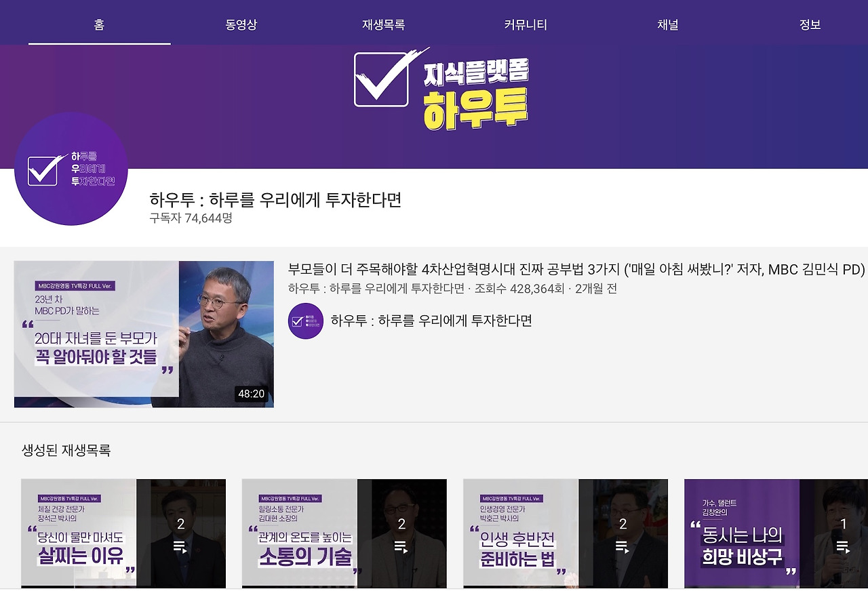Viewport: 868px width, 591px height.
Task: Click the 48:20 duration badge on video
Action: pyautogui.click(x=251, y=394)
